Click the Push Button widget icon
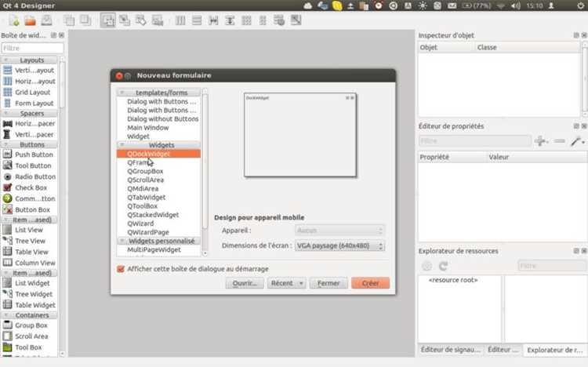The height and width of the screenshot is (367, 588). click(x=7, y=154)
